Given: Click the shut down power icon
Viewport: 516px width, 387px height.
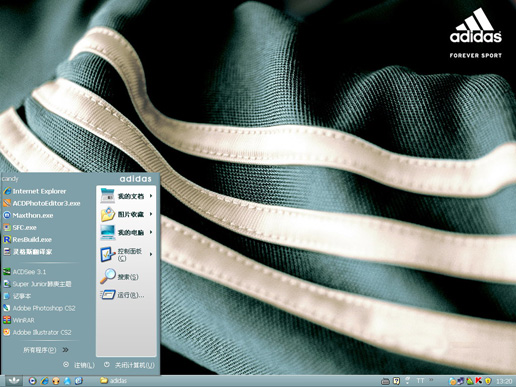Looking at the screenshot, I should coord(107,365).
